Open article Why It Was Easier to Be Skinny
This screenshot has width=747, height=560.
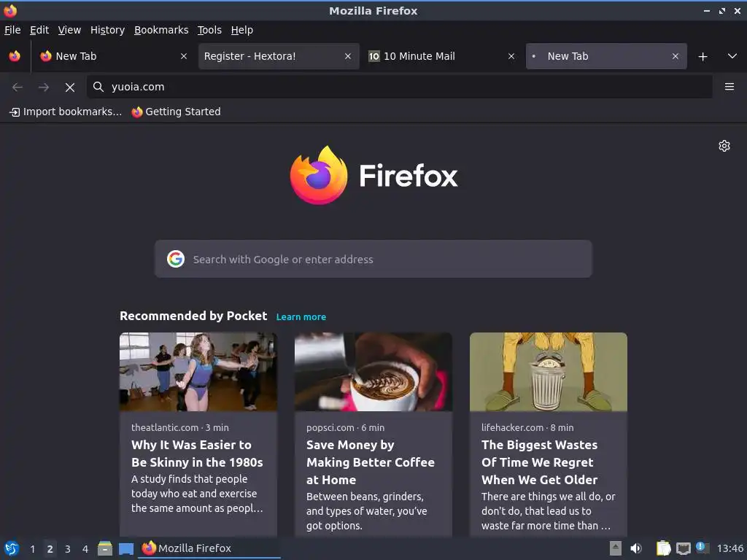point(197,454)
